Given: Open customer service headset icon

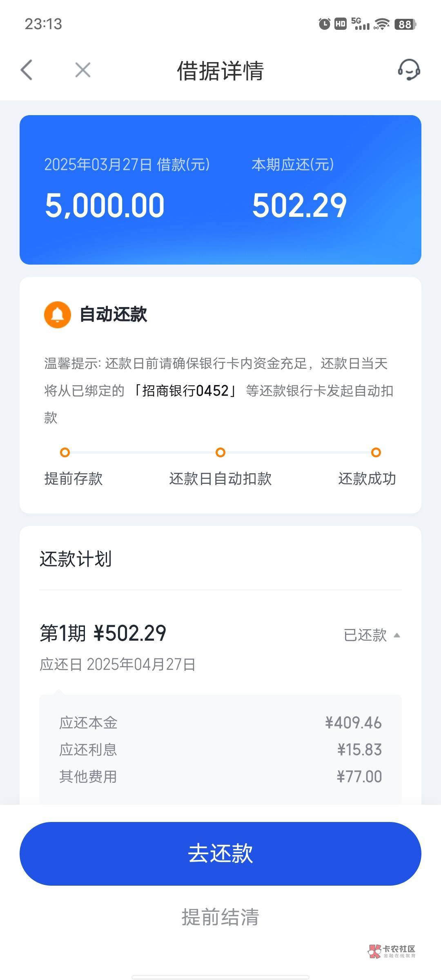Looking at the screenshot, I should coord(409,70).
